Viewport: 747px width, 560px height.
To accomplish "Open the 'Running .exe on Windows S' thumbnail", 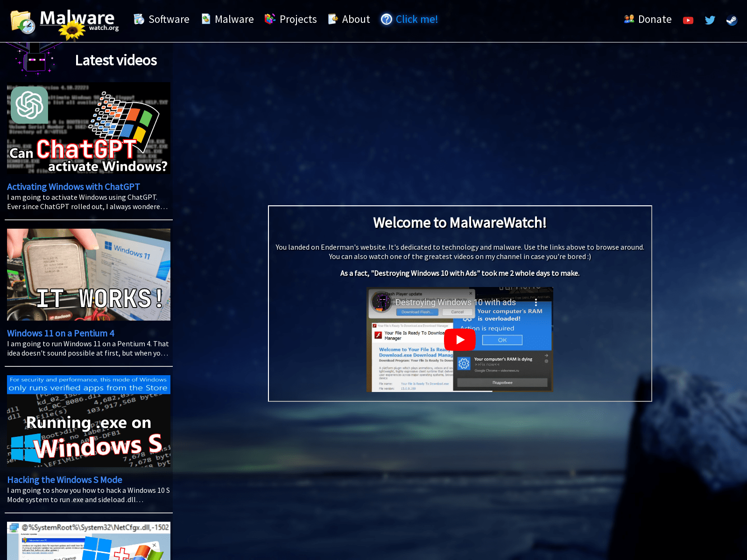I will 89,421.
